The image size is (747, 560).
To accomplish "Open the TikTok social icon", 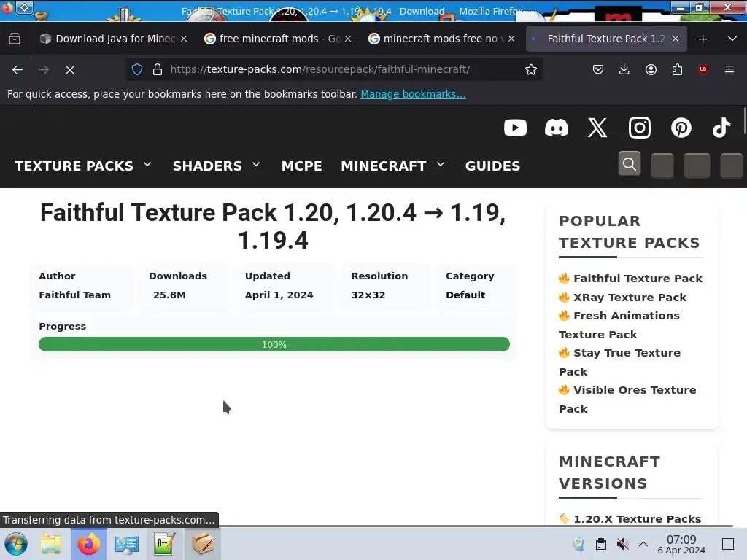I will 721,128.
